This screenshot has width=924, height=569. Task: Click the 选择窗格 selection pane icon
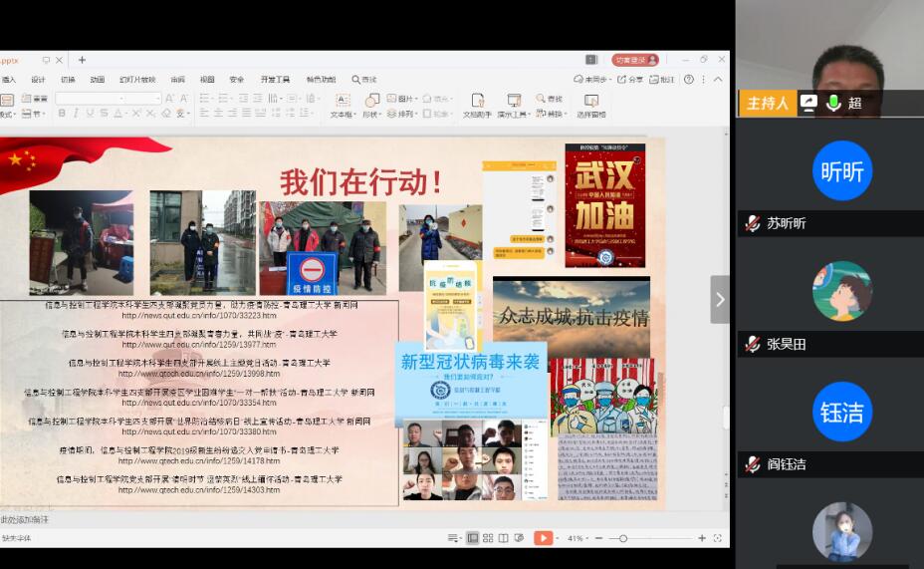coord(590,101)
